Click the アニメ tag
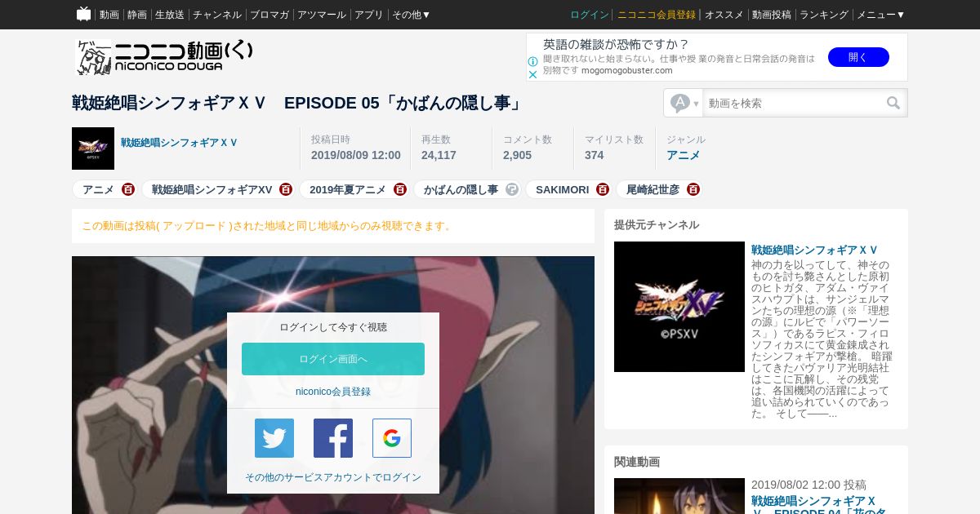Image resolution: width=980 pixels, height=514 pixels. [98, 189]
